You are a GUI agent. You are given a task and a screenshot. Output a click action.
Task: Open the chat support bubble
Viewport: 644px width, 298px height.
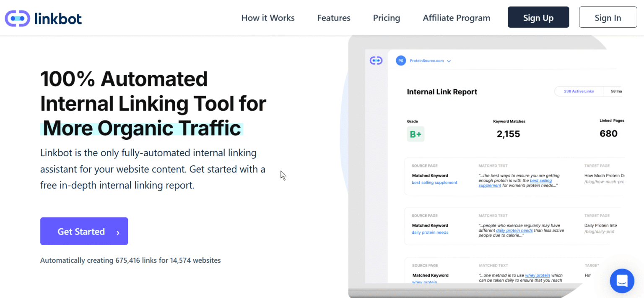pyautogui.click(x=622, y=281)
